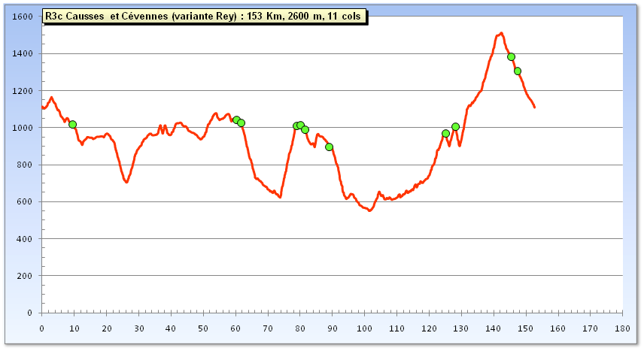This screenshot has width=644, height=351.
Task: Select the green col marker near kilometer 10
Action: (x=73, y=124)
